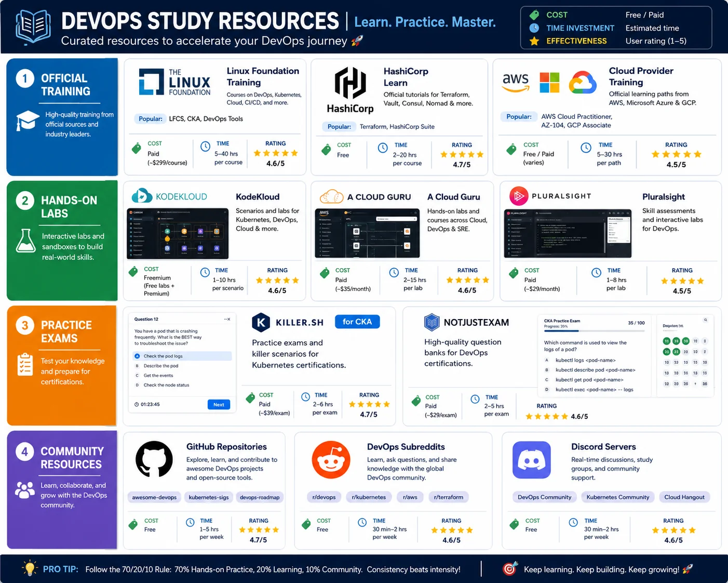Click the Linux Foundation logo
The image size is (728, 583).
174,82
